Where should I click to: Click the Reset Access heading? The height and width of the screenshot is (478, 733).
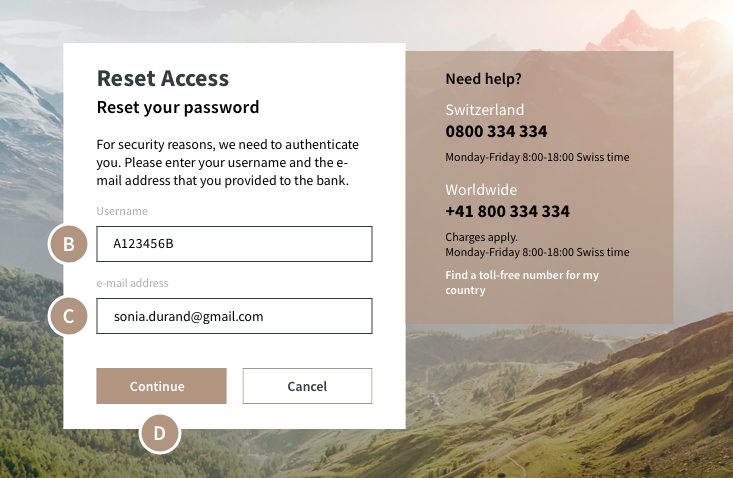(163, 78)
